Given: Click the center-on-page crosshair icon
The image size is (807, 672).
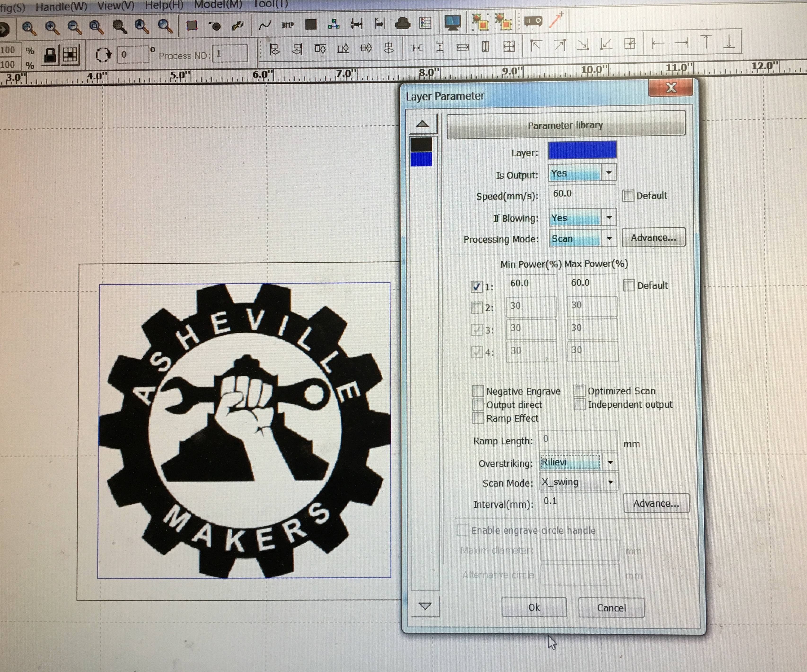Looking at the screenshot, I should click(630, 44).
